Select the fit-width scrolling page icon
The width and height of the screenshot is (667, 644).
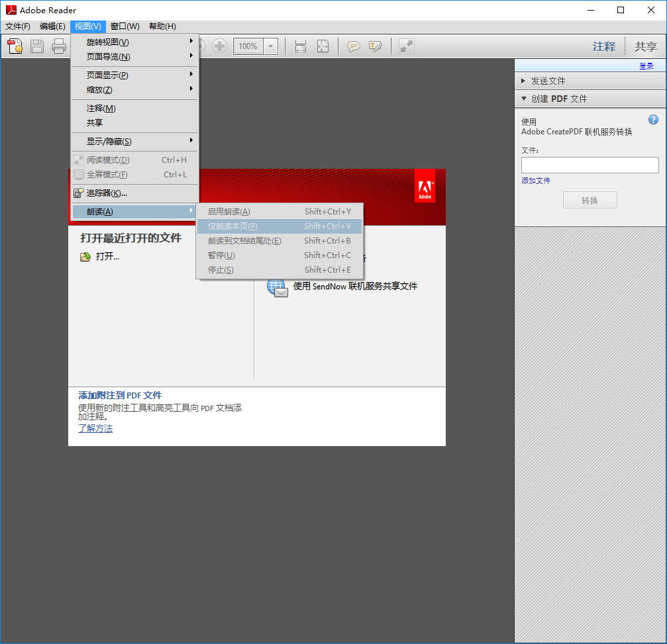click(x=301, y=46)
